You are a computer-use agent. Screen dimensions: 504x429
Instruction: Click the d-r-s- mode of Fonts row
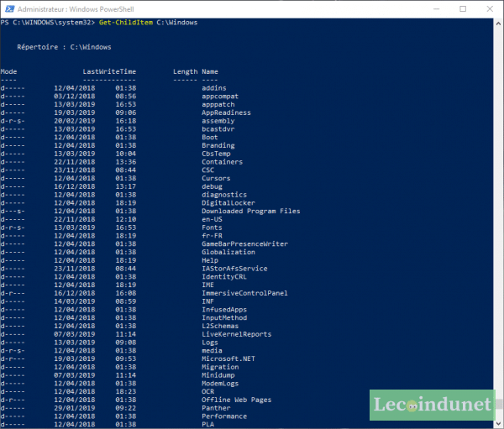(x=13, y=228)
